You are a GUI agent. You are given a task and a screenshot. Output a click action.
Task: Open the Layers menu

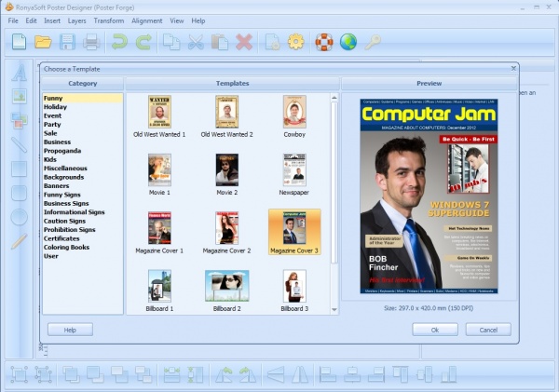[77, 21]
